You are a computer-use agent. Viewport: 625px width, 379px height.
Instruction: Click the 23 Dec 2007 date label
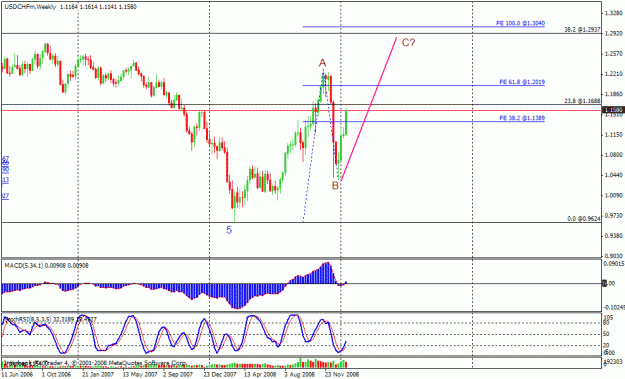pos(220,375)
